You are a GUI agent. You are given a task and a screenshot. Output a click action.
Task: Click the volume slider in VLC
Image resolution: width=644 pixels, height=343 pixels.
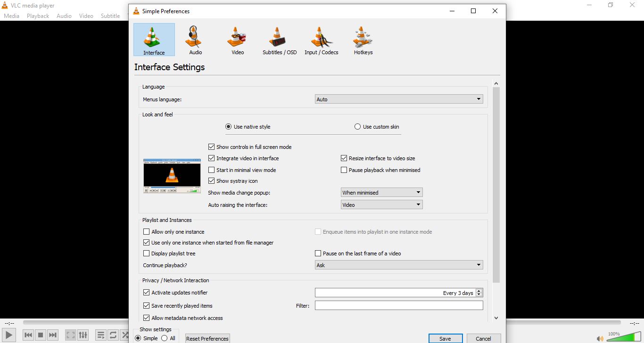point(624,336)
